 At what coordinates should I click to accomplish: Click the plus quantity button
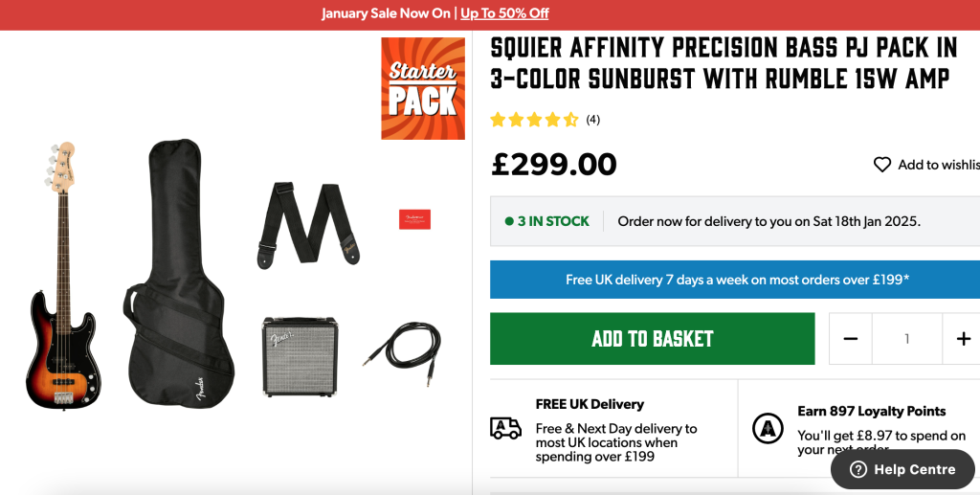(x=963, y=339)
